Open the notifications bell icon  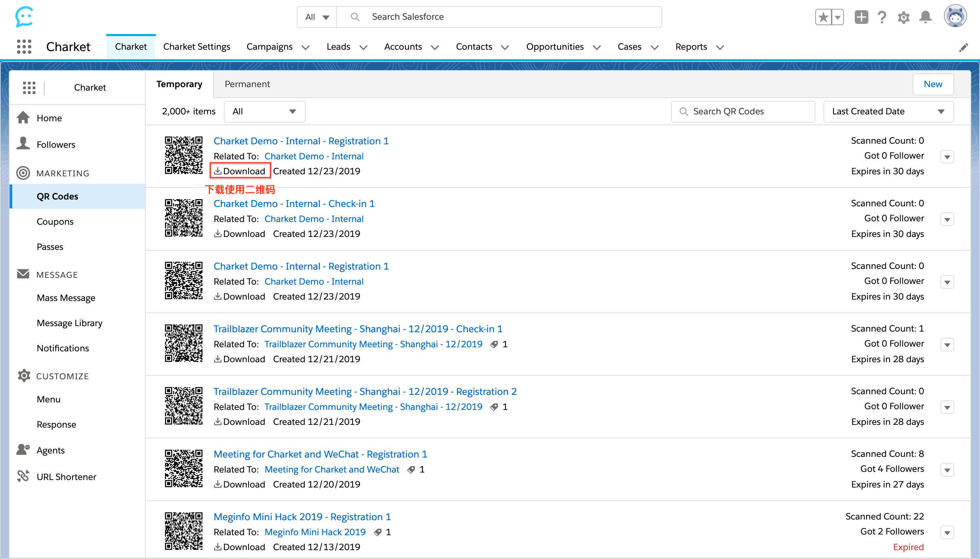926,17
